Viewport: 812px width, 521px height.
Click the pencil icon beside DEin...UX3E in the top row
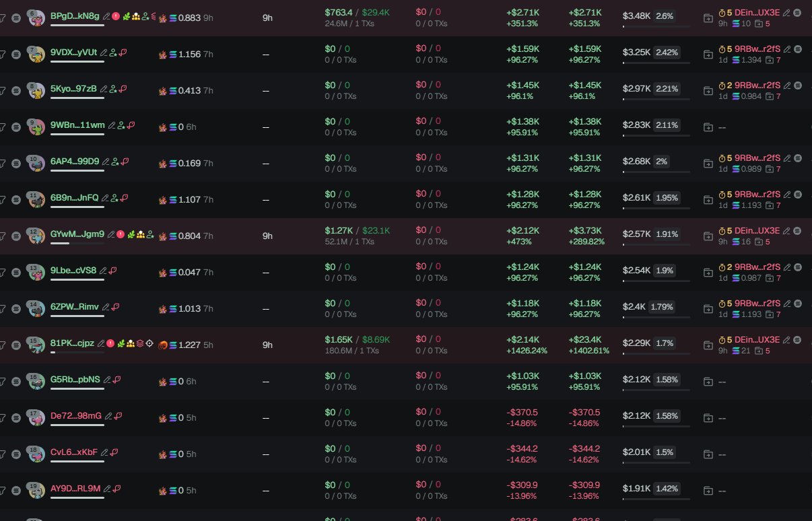pos(786,12)
